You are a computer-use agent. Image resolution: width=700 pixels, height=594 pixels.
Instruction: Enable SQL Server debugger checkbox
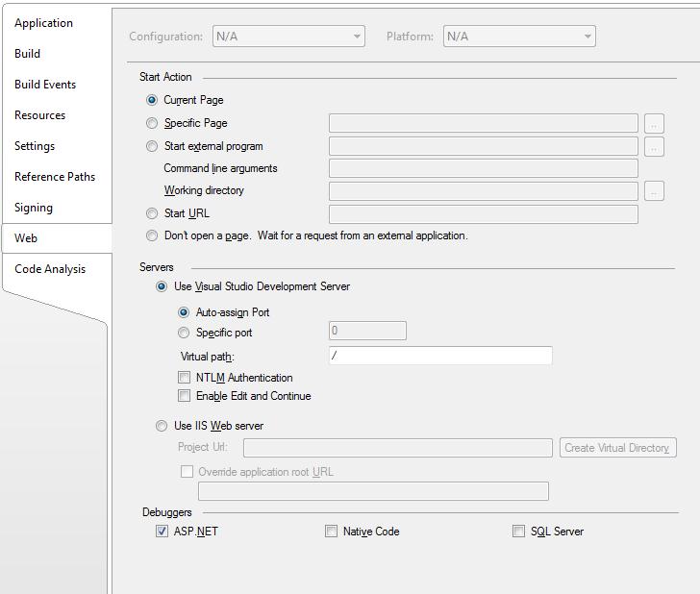click(x=519, y=532)
